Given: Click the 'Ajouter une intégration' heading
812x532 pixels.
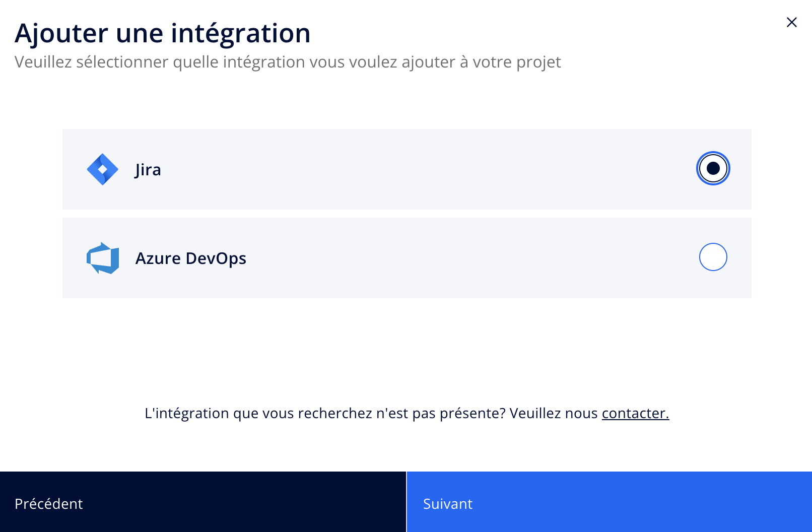Looking at the screenshot, I should point(163,33).
